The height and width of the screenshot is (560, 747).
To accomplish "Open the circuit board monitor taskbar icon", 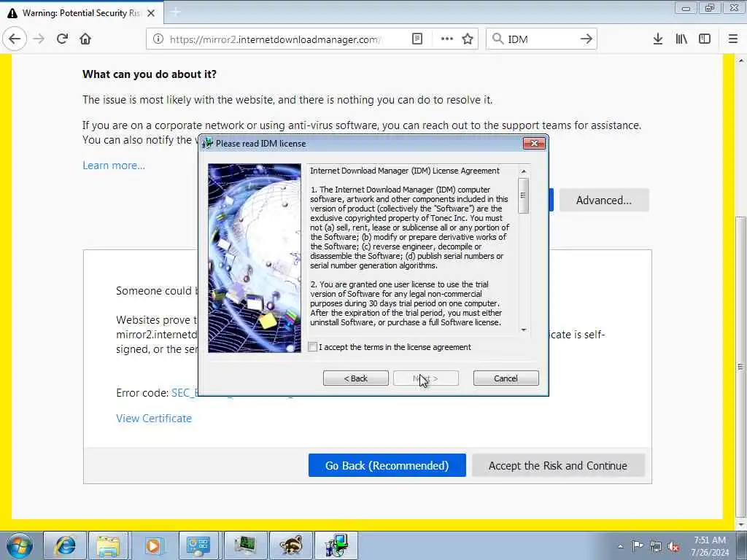I will click(244, 545).
